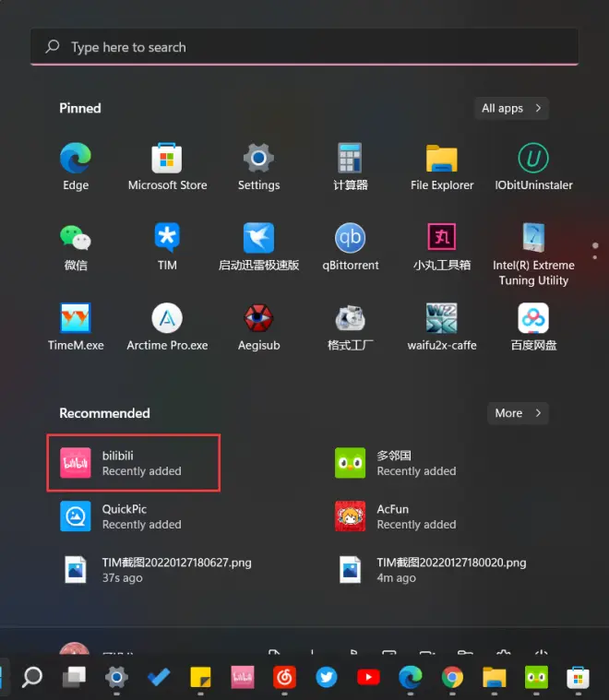Open Chrome on the taskbar
This screenshot has width=609, height=700.
tap(452, 677)
